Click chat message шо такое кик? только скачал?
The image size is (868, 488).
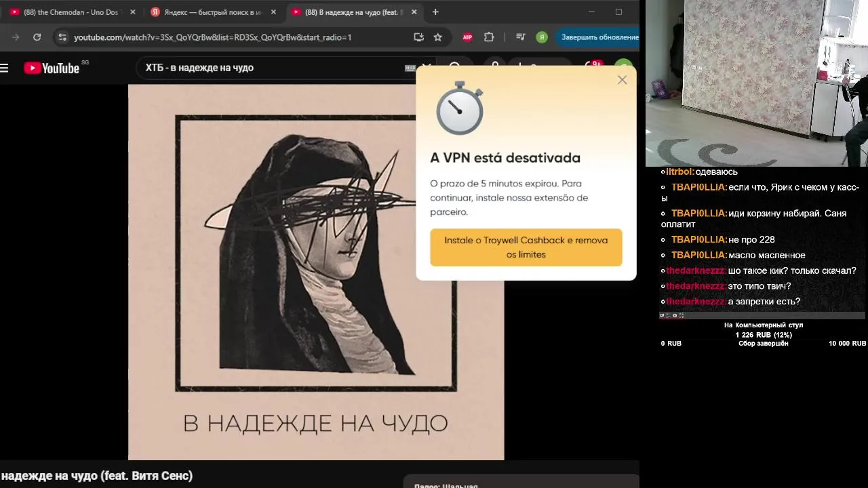[x=792, y=271]
